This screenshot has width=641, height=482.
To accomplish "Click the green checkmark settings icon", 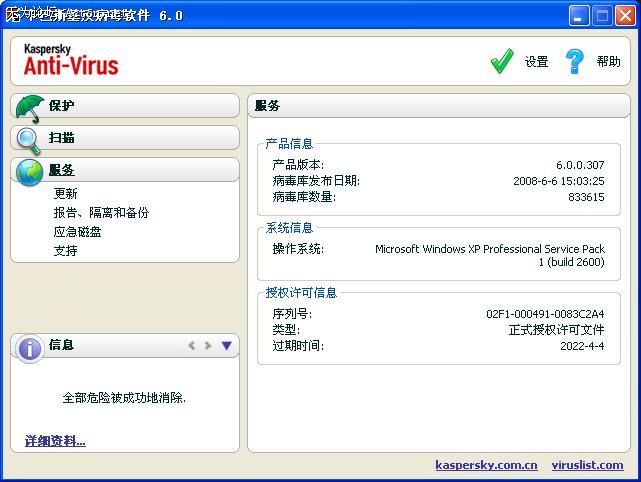I will click(502, 62).
